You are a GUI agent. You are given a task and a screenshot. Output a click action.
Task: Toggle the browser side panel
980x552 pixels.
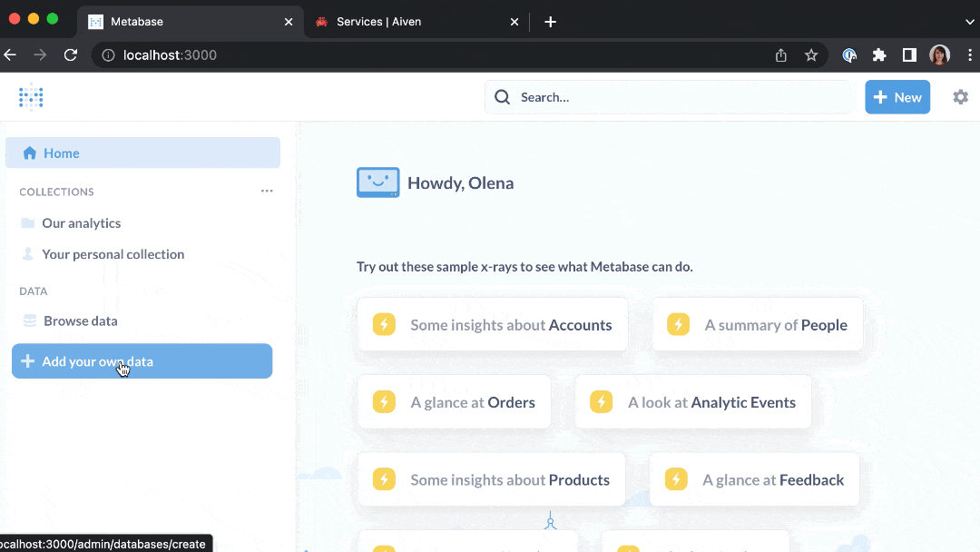[909, 55]
